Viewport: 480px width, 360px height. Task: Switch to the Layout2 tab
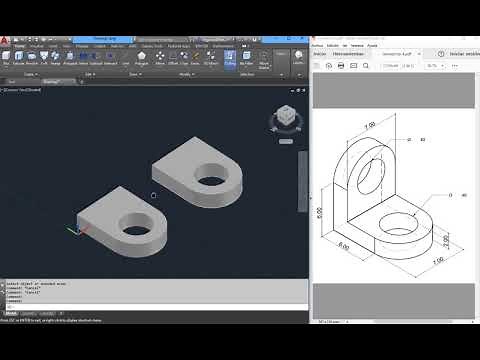point(47,314)
